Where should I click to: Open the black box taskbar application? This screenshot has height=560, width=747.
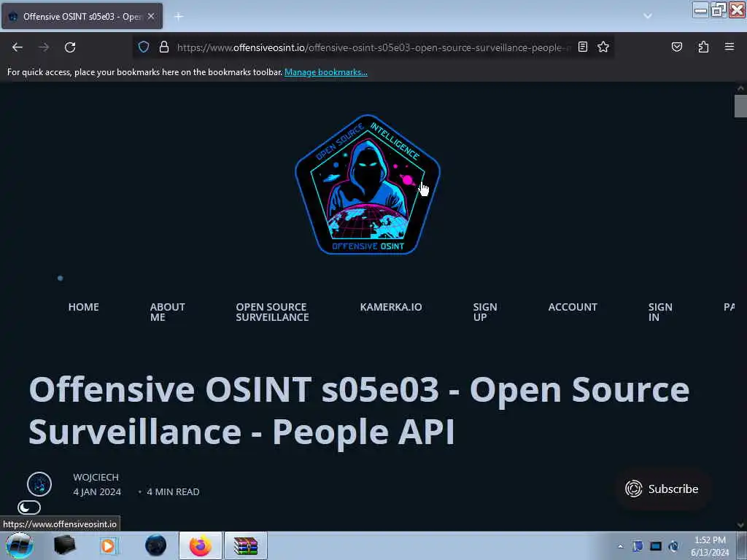pyautogui.click(x=65, y=545)
